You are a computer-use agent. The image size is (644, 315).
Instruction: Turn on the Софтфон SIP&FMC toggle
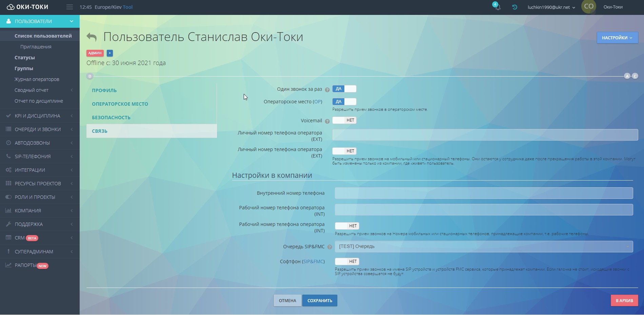[347, 261]
